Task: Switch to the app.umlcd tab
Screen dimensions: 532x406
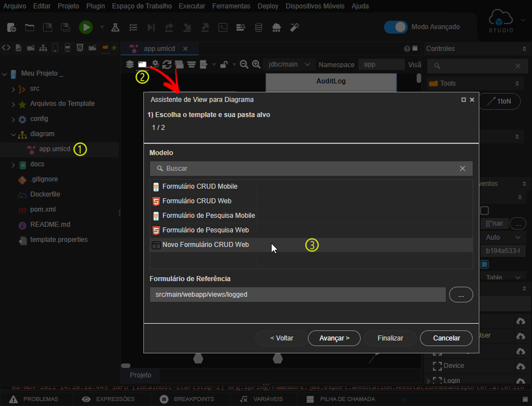Action: [159, 49]
